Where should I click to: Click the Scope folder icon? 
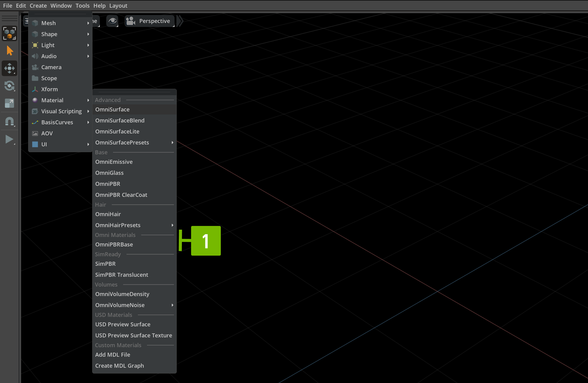pyautogui.click(x=35, y=78)
